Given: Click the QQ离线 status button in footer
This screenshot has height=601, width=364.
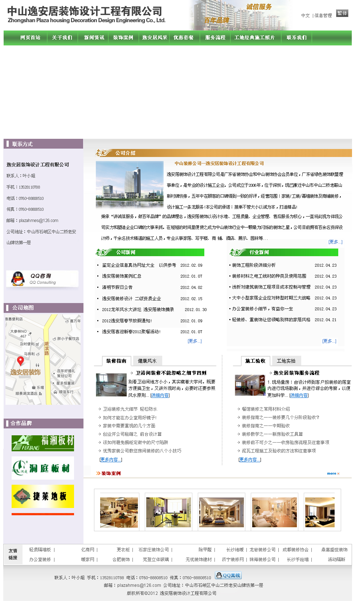Looking at the screenshot, I should [228, 575].
